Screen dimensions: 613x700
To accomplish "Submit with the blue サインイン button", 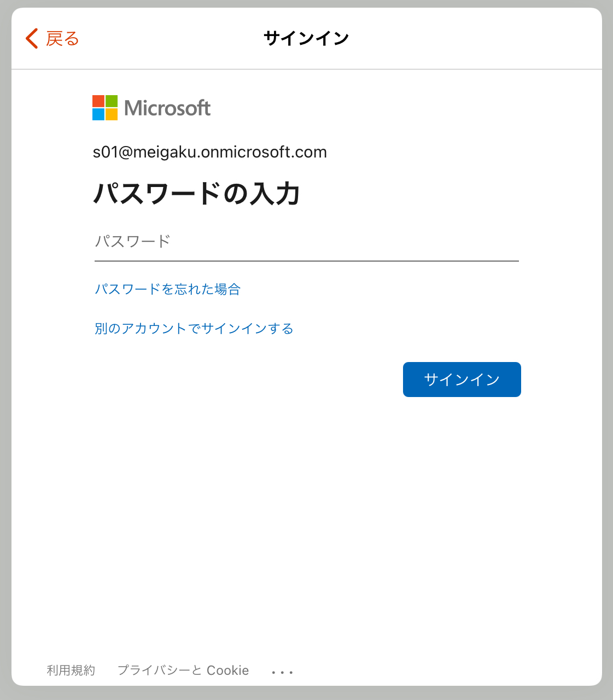I will (462, 380).
